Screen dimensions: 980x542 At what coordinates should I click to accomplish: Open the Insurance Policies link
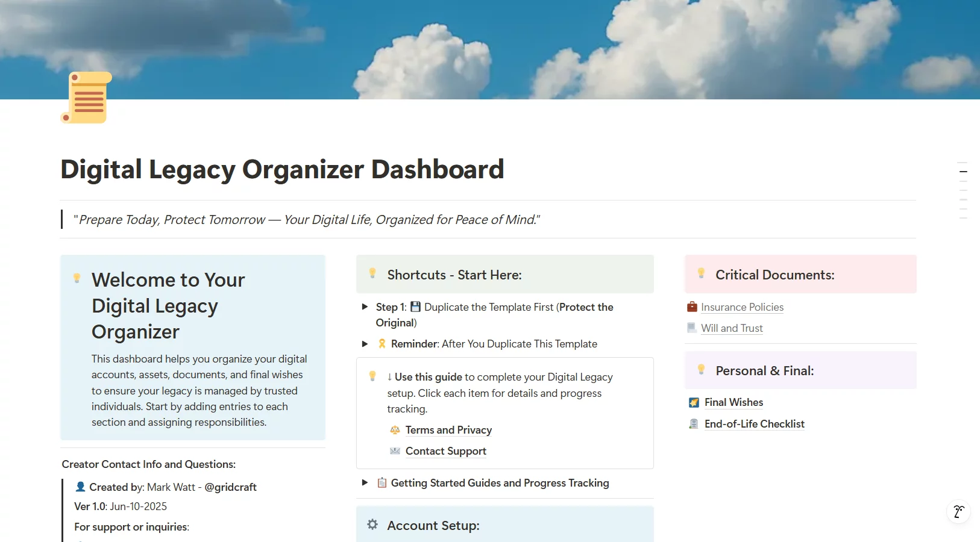tap(742, 307)
